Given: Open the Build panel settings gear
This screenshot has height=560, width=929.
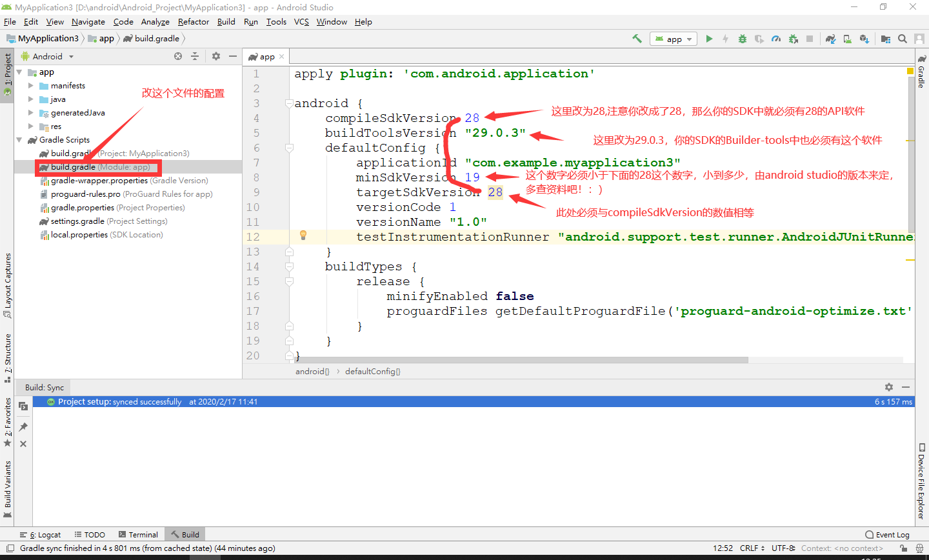Looking at the screenshot, I should (889, 387).
